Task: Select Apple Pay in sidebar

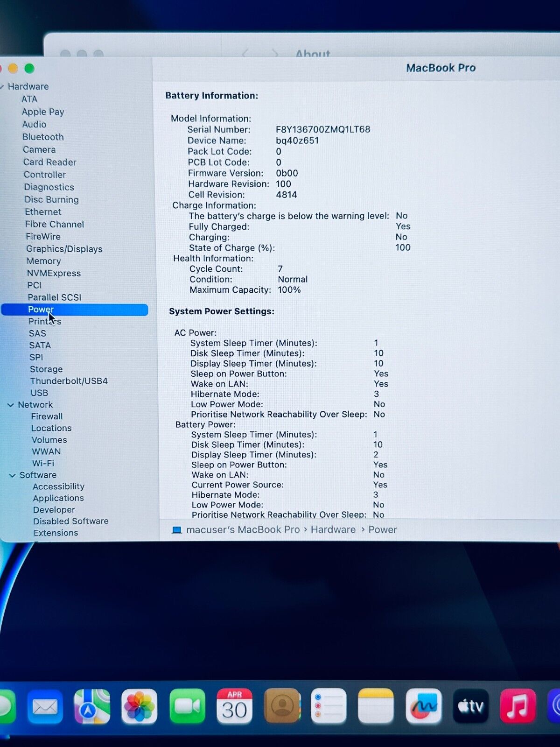Action: (43, 112)
